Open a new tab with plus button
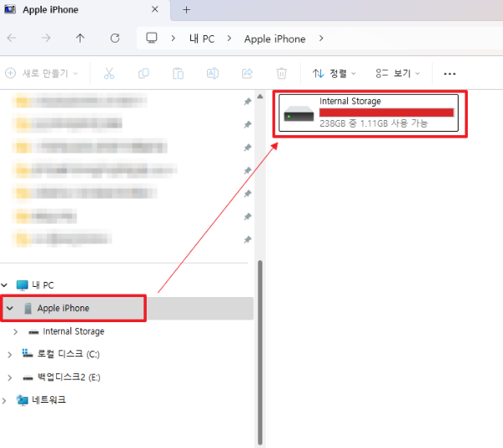 coord(186,9)
